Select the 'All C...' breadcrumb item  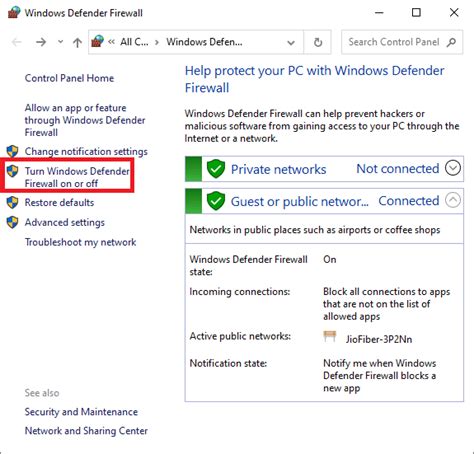(134, 42)
